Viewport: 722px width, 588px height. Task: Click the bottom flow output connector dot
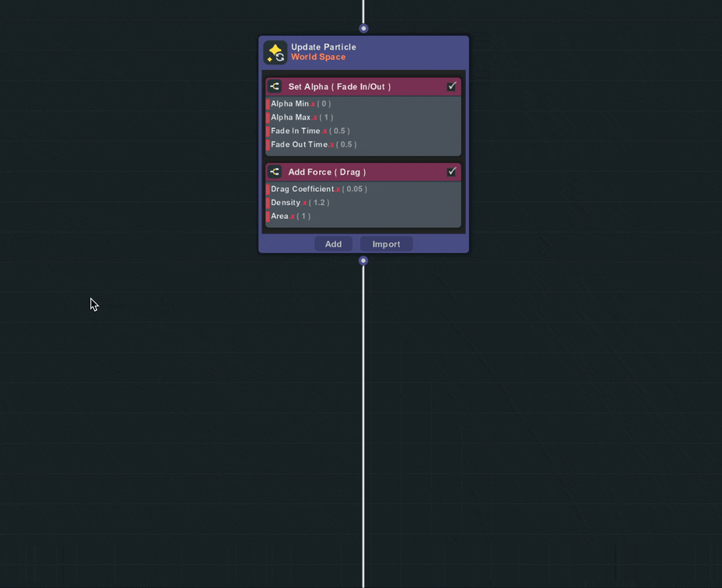pos(363,261)
